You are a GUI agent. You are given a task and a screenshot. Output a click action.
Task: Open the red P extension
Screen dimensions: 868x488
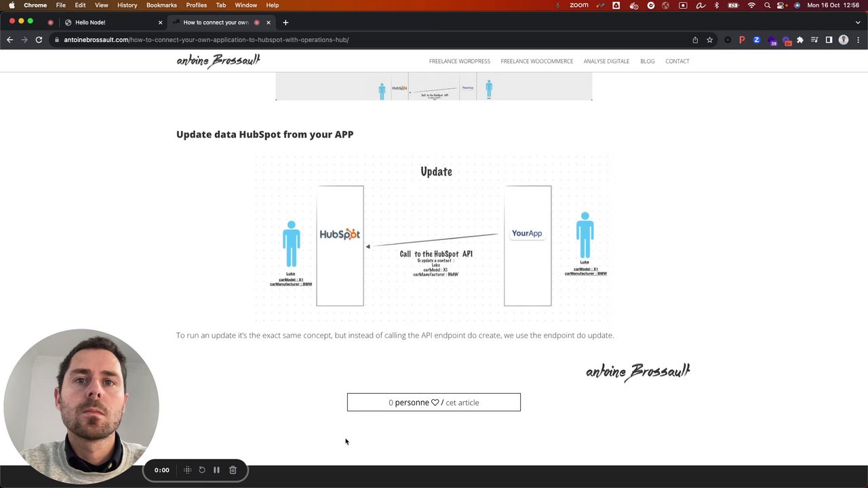(x=742, y=40)
